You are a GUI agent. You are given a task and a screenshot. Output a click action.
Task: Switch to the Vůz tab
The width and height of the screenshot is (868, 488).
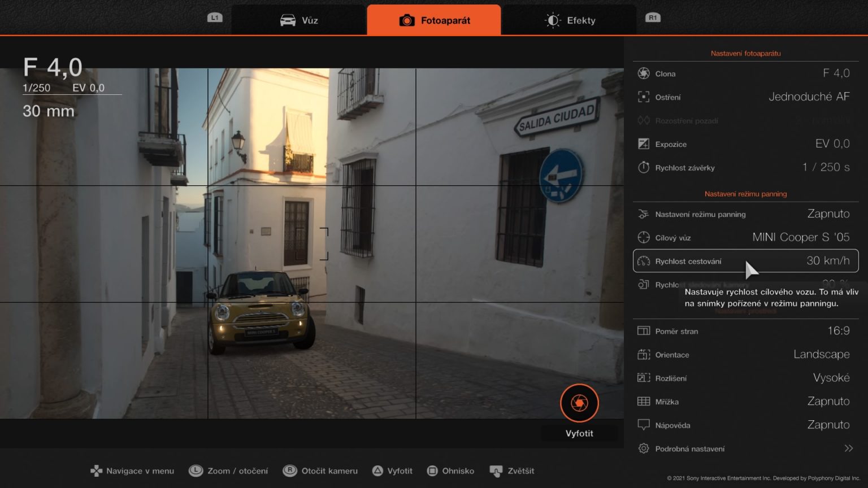299,20
